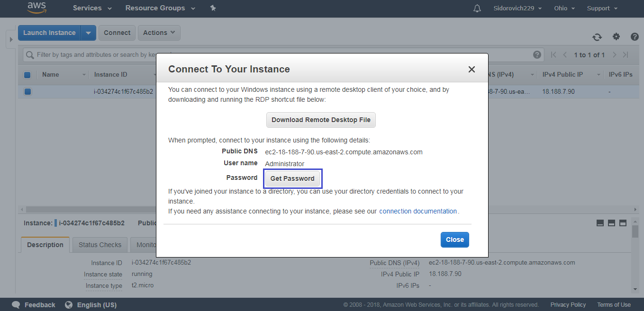Open the Ohio region dropdown
The width and height of the screenshot is (644, 311).
[564, 8]
